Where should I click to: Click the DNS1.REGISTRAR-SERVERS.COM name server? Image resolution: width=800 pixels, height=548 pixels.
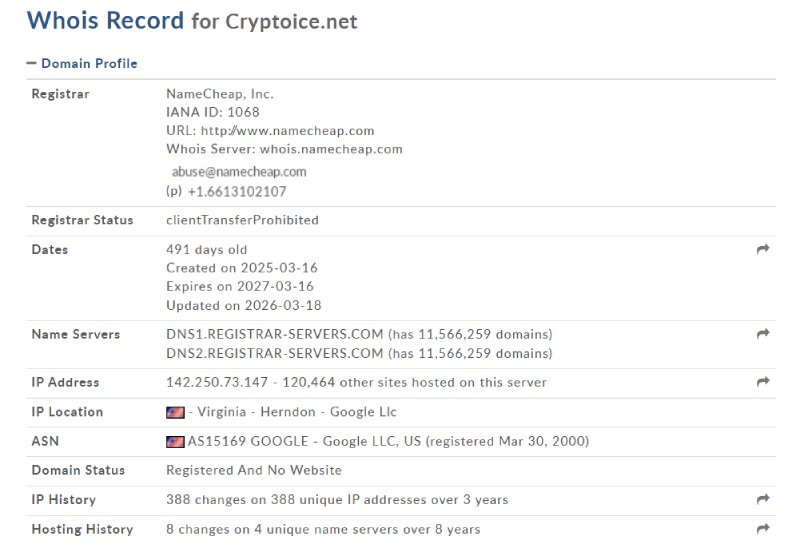pyautogui.click(x=274, y=334)
